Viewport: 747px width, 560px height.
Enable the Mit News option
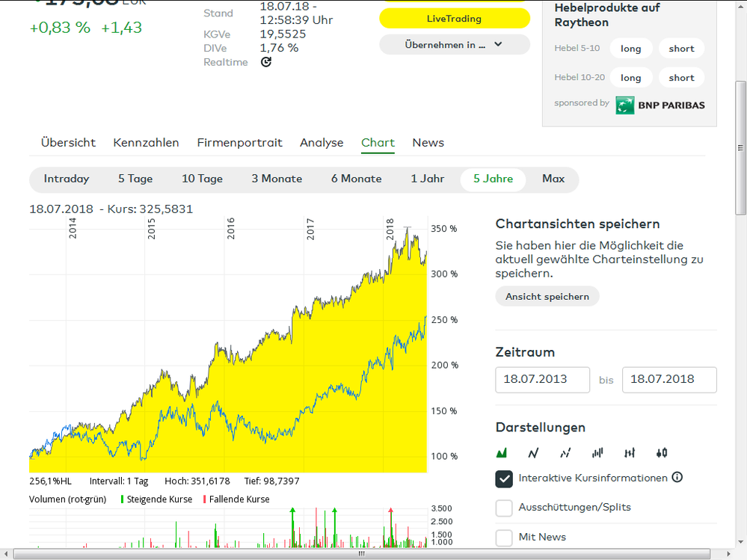(x=503, y=537)
